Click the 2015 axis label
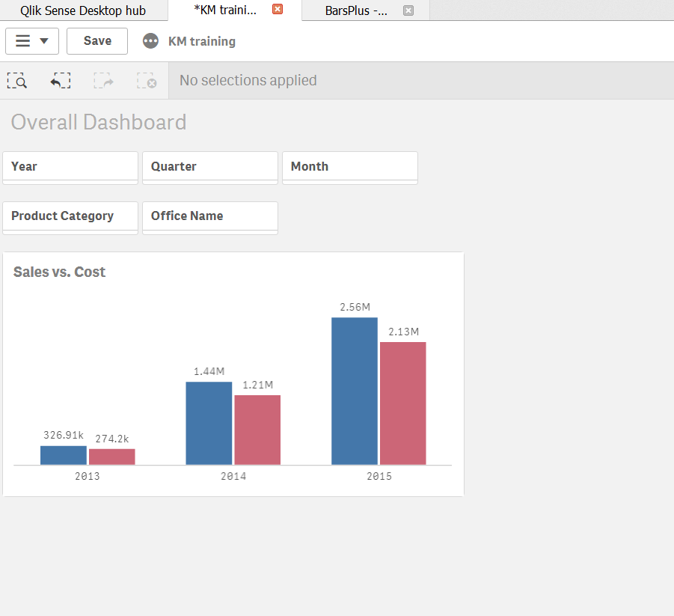The height and width of the screenshot is (616, 674). coord(379,476)
